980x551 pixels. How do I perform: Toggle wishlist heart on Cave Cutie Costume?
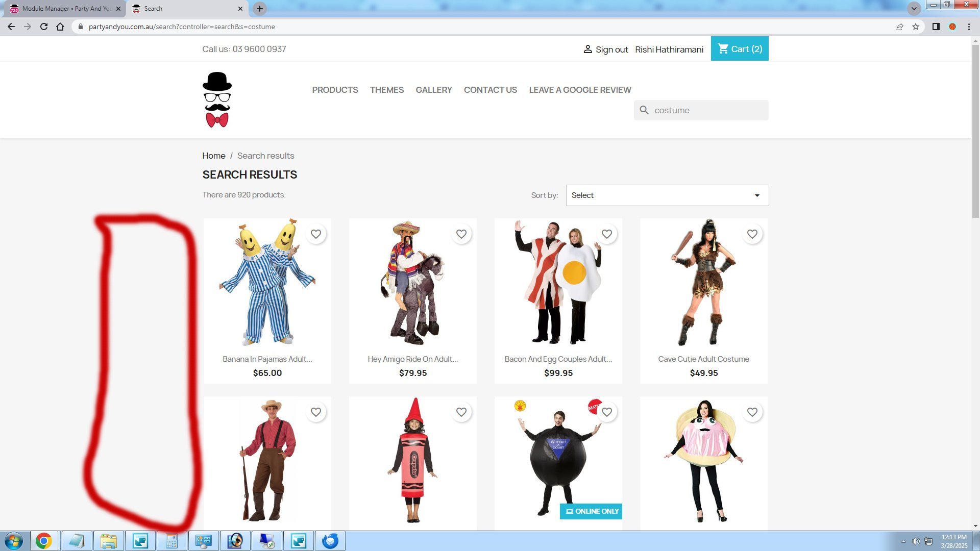pyautogui.click(x=752, y=234)
